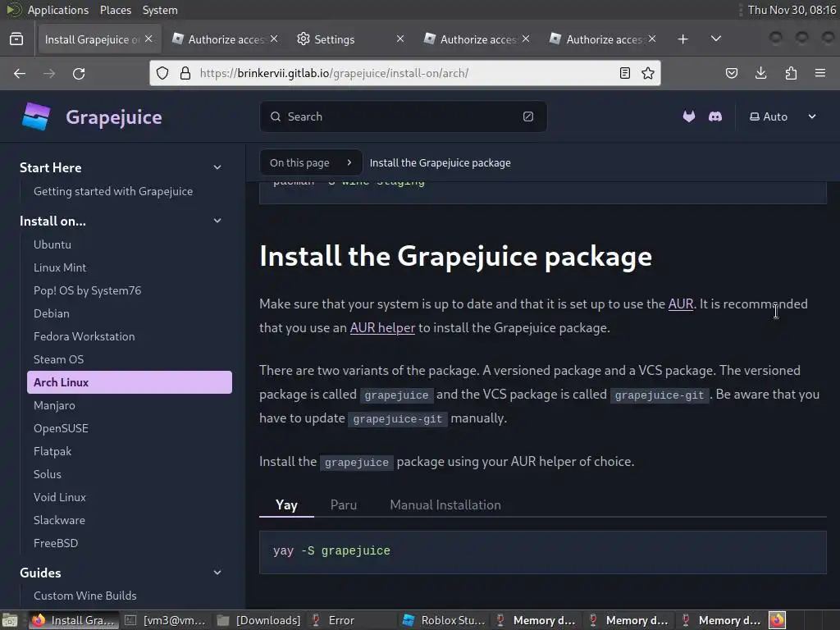Select the Manual Installation tab
This screenshot has height=630, width=840.
point(445,504)
